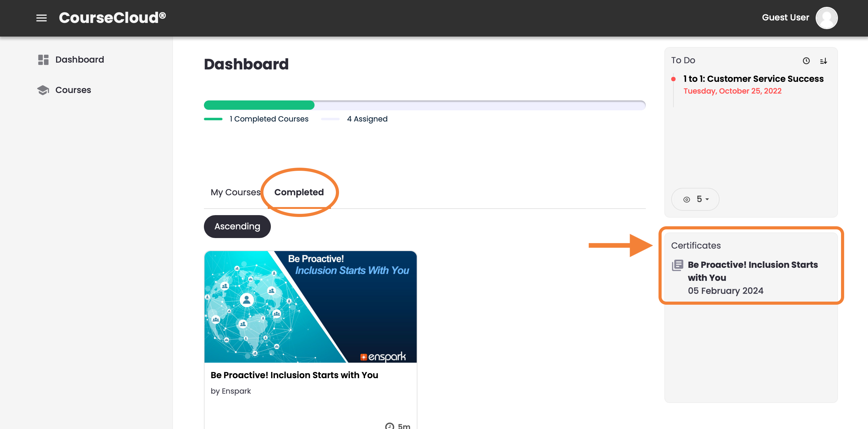The width and height of the screenshot is (868, 429).
Task: Switch to the Completed tab
Action: coord(299,192)
